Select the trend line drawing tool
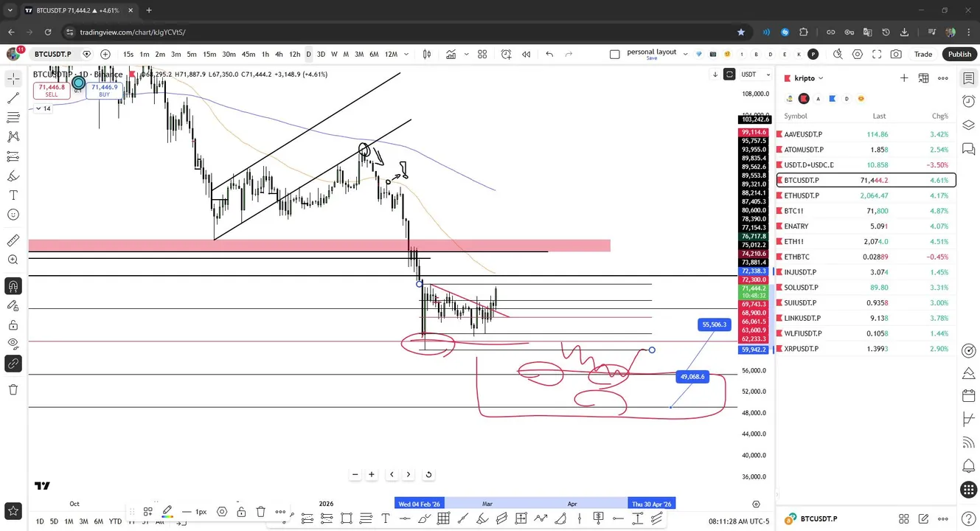 pyautogui.click(x=13, y=98)
